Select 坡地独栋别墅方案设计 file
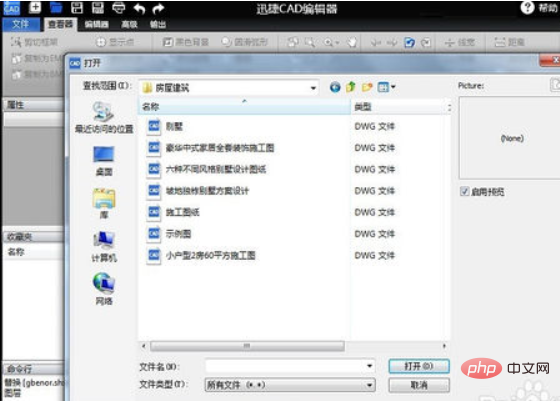 [x=207, y=191]
